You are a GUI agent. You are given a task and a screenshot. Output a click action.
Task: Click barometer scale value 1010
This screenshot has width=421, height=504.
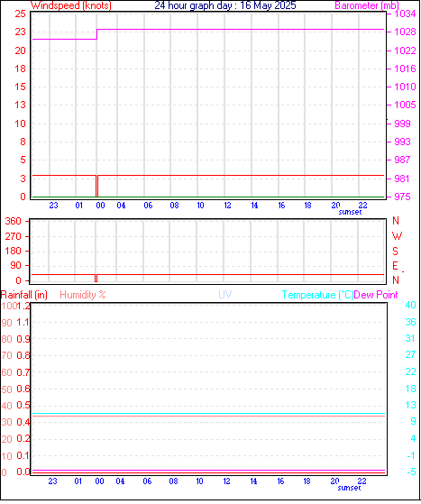(x=405, y=87)
